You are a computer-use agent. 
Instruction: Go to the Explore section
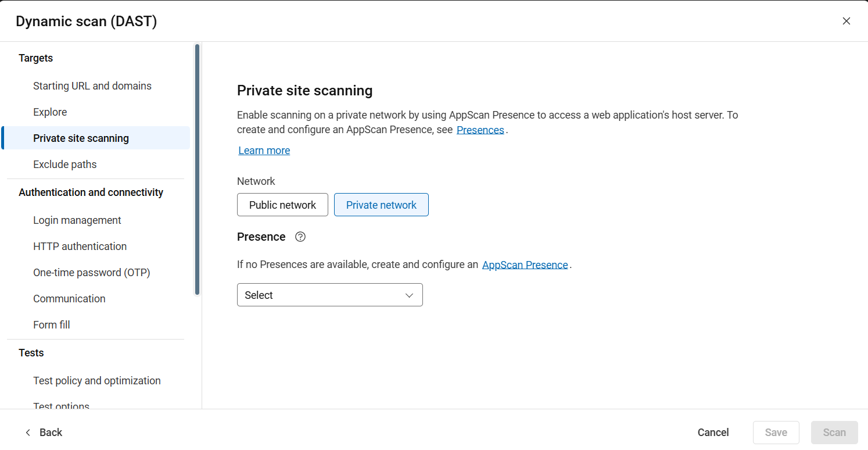pyautogui.click(x=50, y=112)
